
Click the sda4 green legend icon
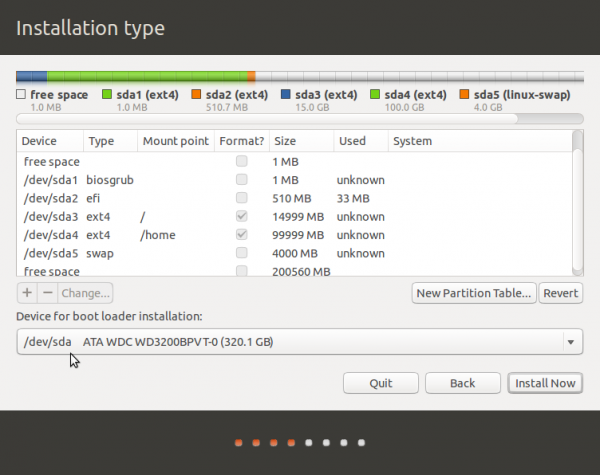tap(376, 95)
